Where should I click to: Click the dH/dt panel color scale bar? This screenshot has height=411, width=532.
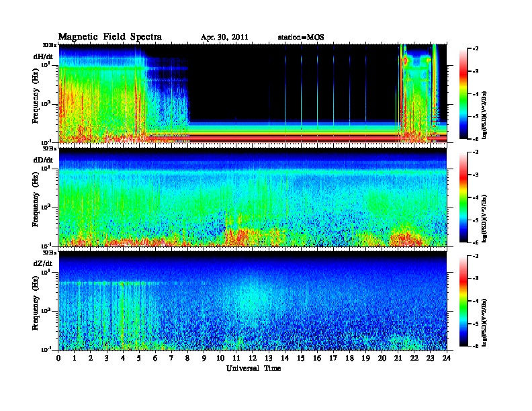(463, 93)
